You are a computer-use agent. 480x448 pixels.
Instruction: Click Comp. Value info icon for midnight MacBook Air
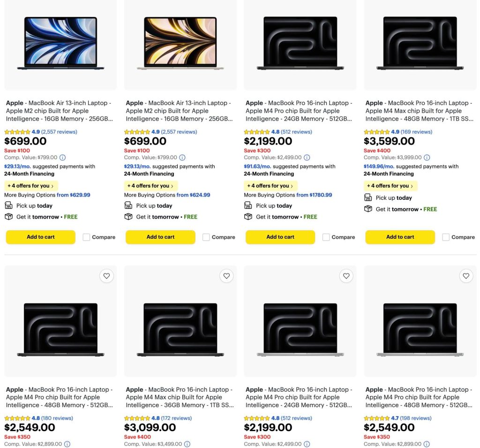click(62, 158)
